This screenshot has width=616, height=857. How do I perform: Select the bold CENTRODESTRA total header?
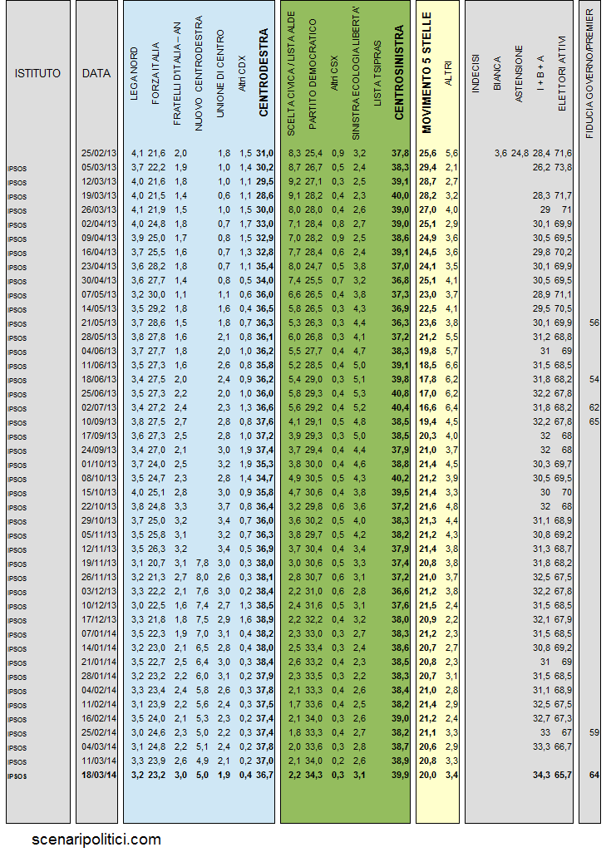264,72
